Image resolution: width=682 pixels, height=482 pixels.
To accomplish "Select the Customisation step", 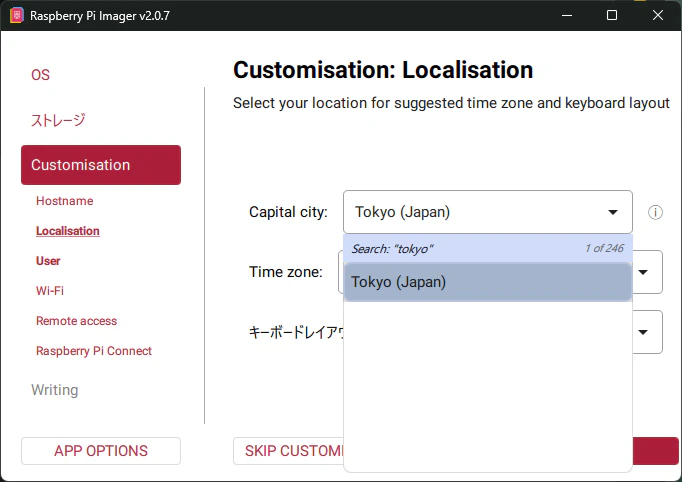I will coord(101,165).
